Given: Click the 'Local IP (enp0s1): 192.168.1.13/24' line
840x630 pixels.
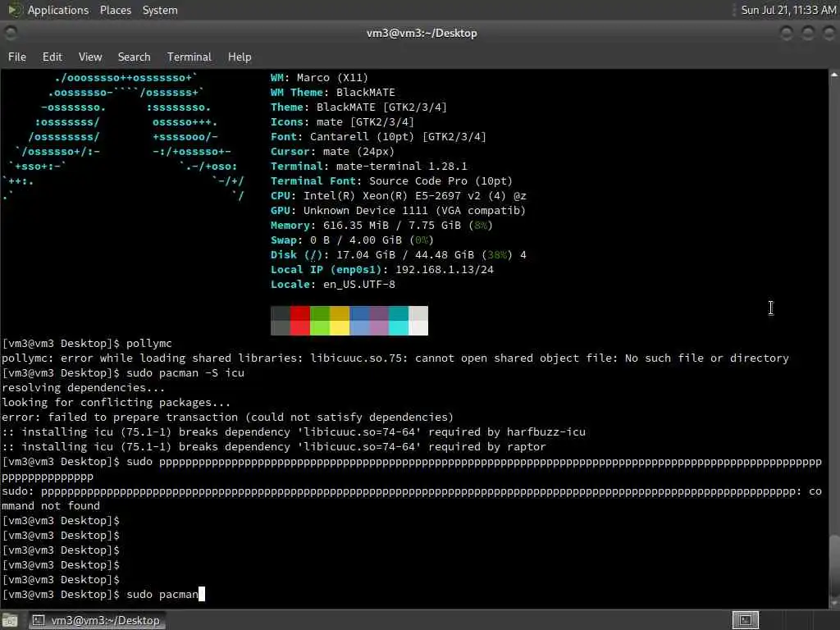Looking at the screenshot, I should 382,269.
